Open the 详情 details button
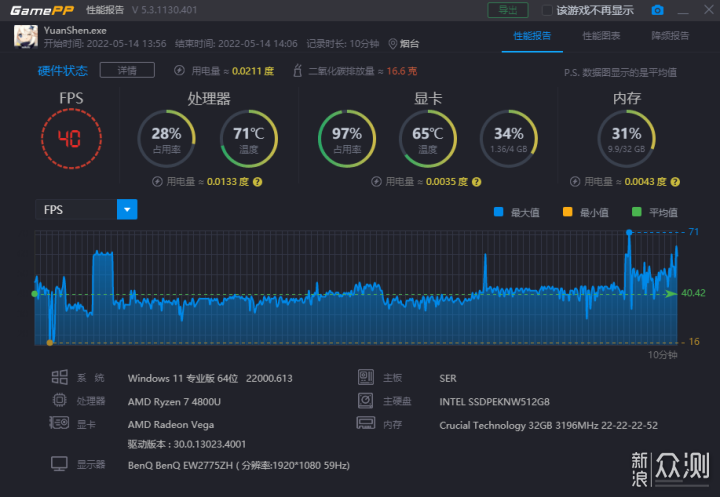Image resolution: width=720 pixels, height=497 pixels. pos(127,70)
